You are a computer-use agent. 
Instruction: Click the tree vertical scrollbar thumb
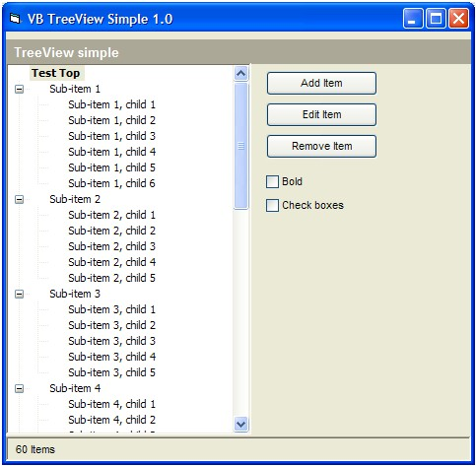(x=241, y=146)
